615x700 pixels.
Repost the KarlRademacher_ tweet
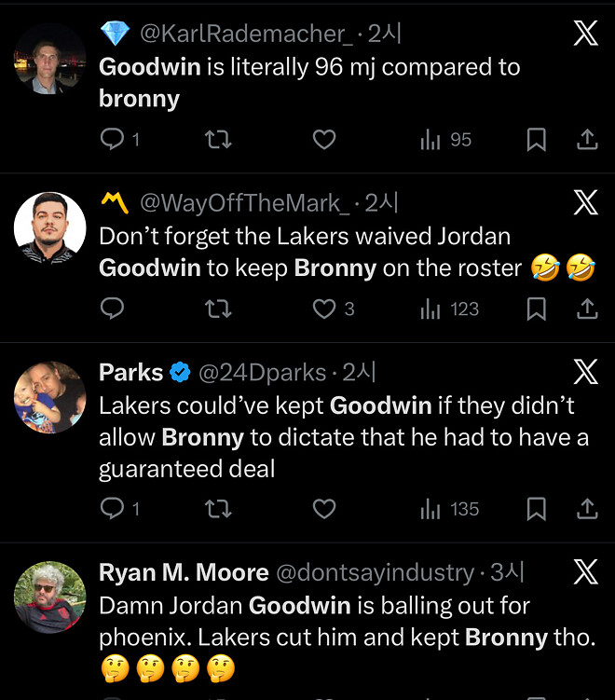click(x=218, y=139)
